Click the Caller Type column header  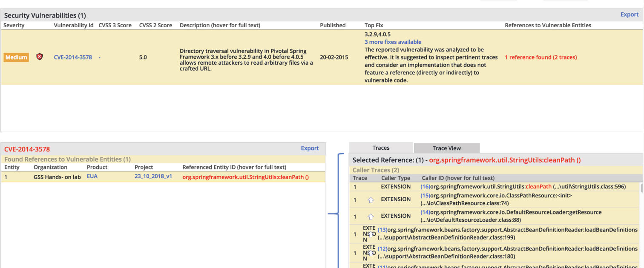pos(396,178)
